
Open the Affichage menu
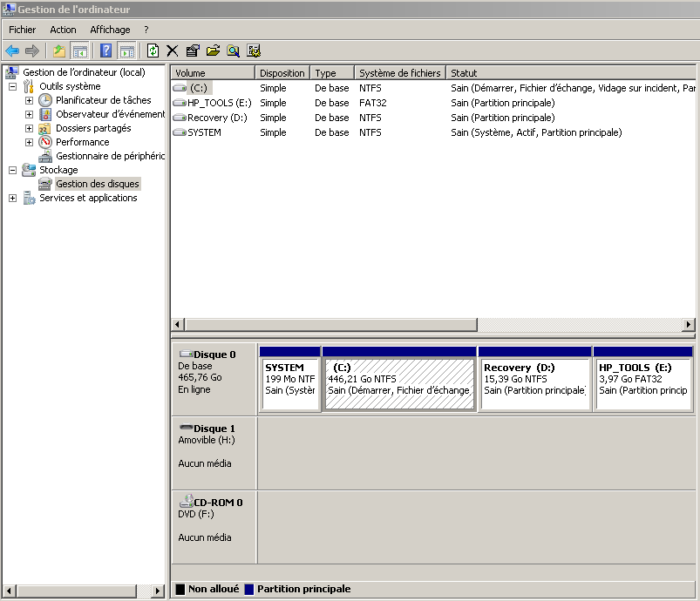[x=110, y=30]
